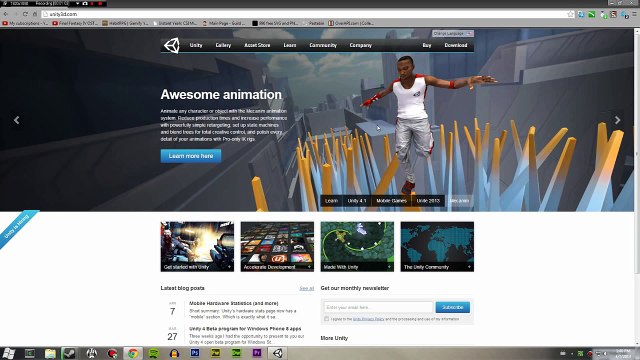This screenshot has height=360, width=640.
Task: Click the Download link in the header
Action: 456,45
